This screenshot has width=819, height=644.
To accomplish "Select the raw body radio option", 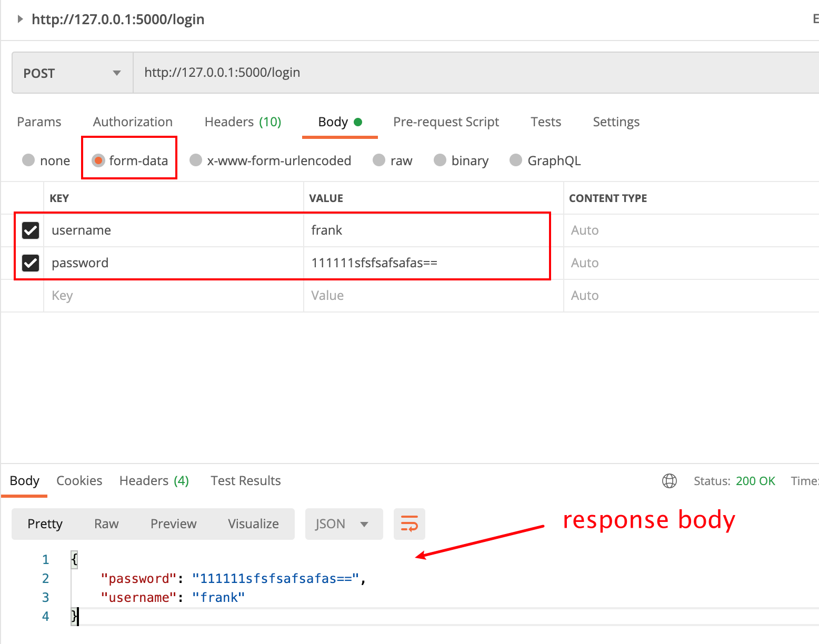I will pos(379,160).
